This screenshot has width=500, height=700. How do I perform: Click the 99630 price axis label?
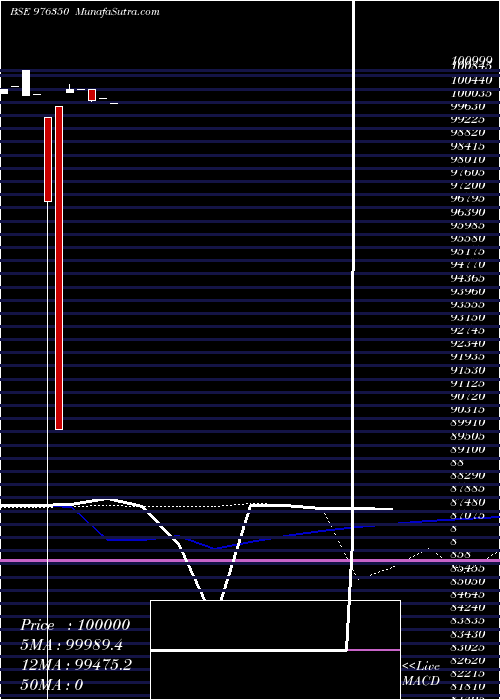[469, 106]
